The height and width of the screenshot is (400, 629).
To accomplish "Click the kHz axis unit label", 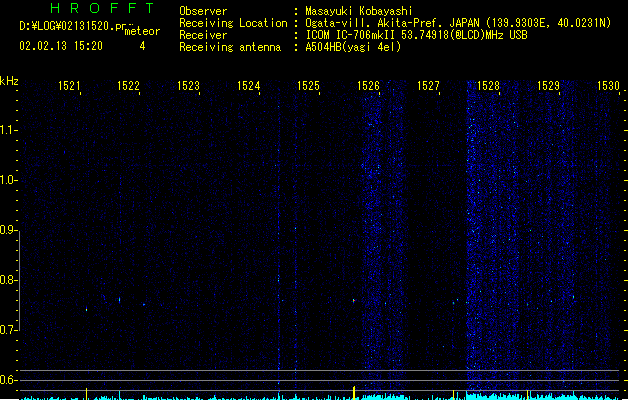I will pyautogui.click(x=9, y=81).
